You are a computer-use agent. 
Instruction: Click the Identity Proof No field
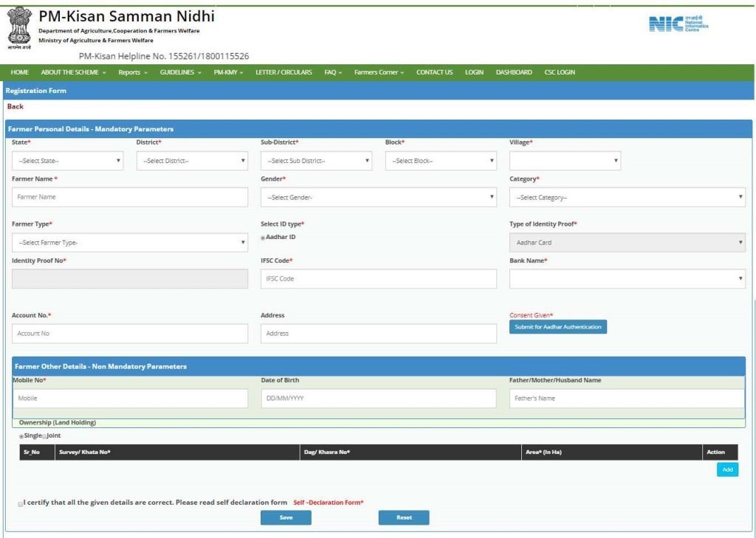click(130, 279)
